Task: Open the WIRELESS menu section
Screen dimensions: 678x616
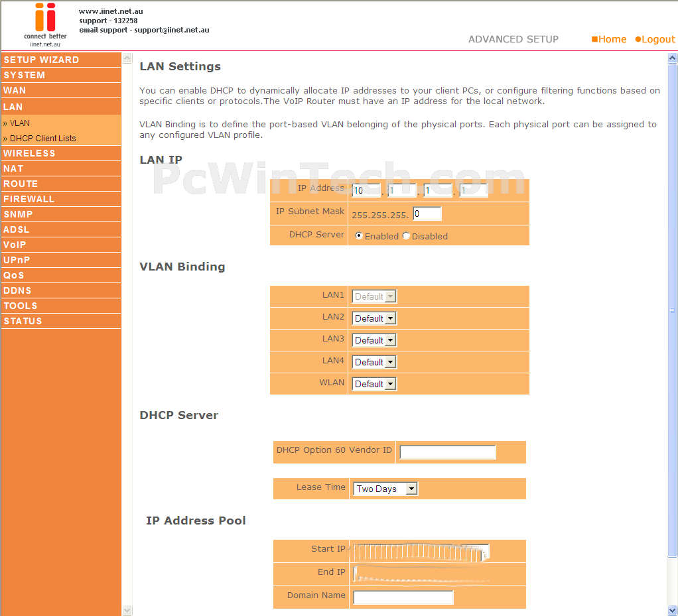Action: [x=61, y=153]
